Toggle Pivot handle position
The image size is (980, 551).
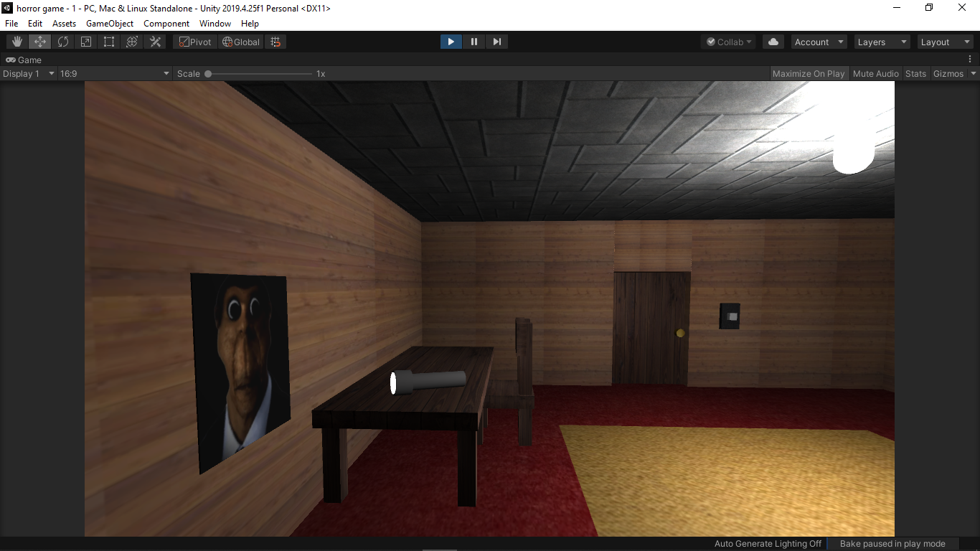point(195,42)
